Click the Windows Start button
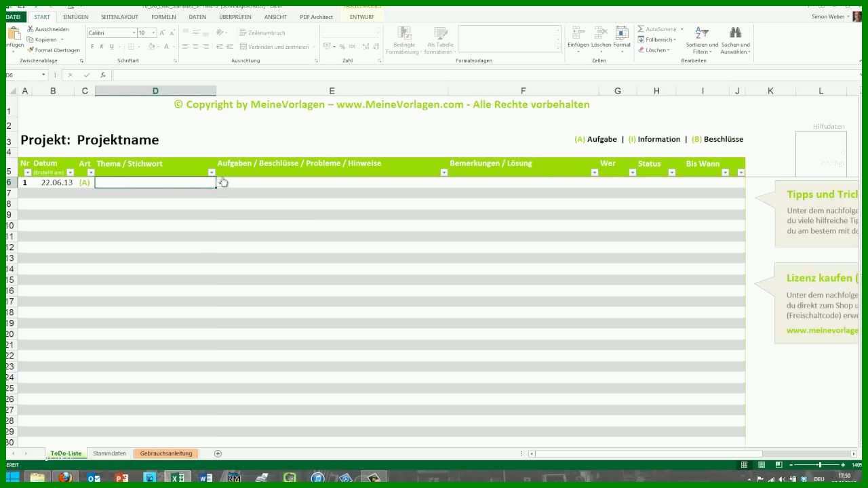Image resolution: width=868 pixels, height=488 pixels. 13,479
